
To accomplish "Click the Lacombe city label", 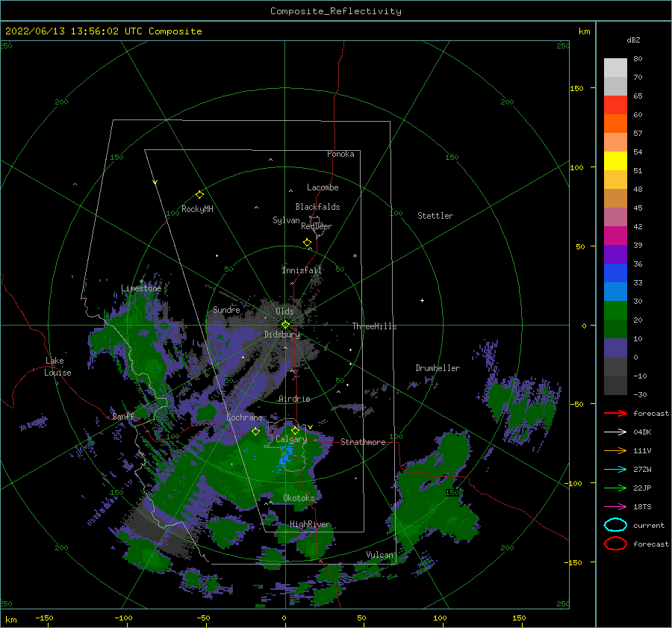I will tap(323, 187).
